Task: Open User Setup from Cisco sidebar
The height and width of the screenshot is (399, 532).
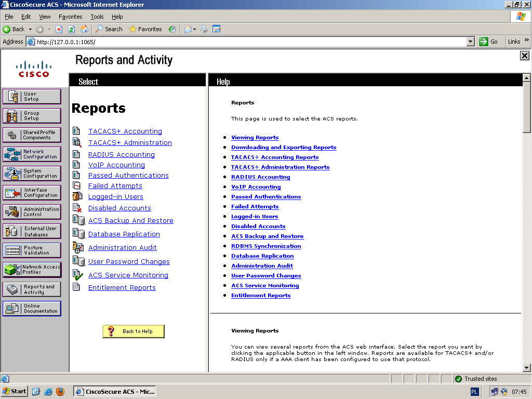Action: pos(32,96)
